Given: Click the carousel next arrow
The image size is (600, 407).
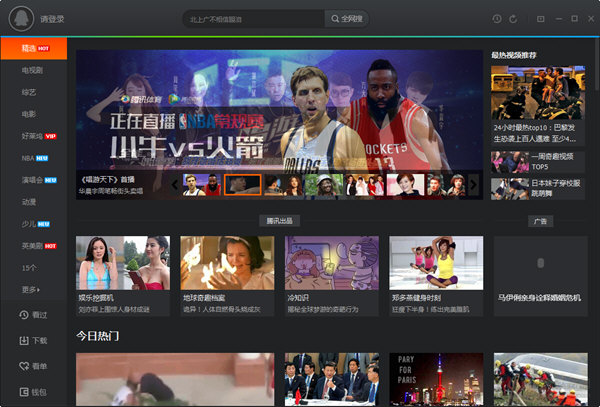Looking at the screenshot, I should pyautogui.click(x=474, y=185).
